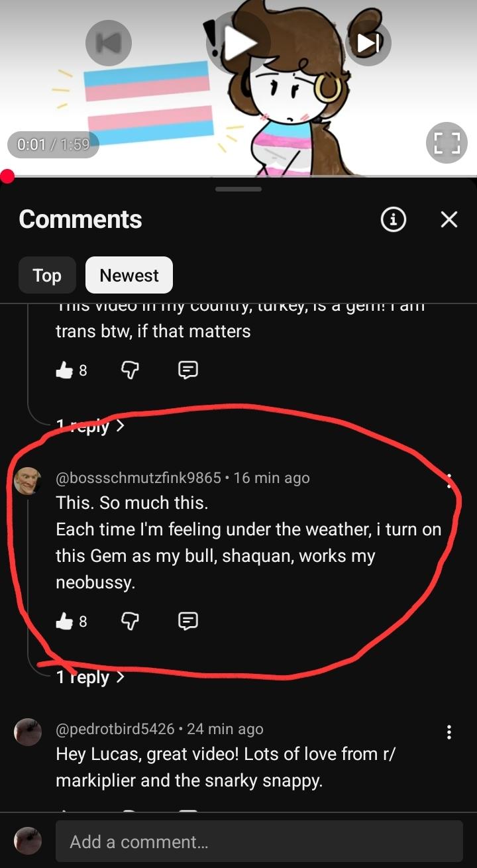Focus the Add a comment field
The width and height of the screenshot is (477, 868).
click(x=259, y=841)
